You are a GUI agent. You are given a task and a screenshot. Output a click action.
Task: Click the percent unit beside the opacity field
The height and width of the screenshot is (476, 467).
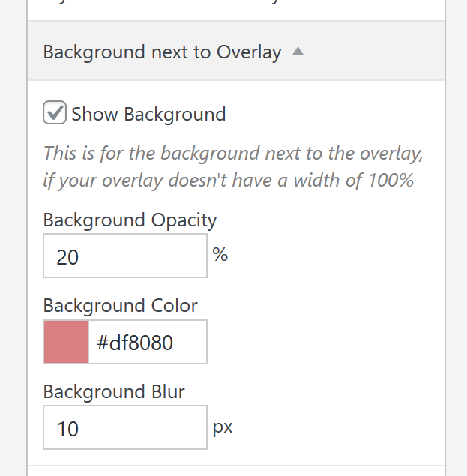coord(220,255)
